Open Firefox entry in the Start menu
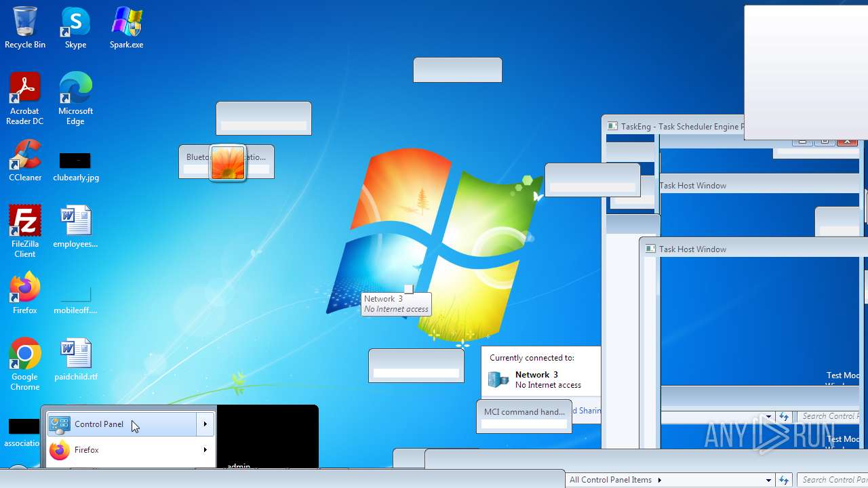Image resolution: width=868 pixels, height=488 pixels. 122,450
